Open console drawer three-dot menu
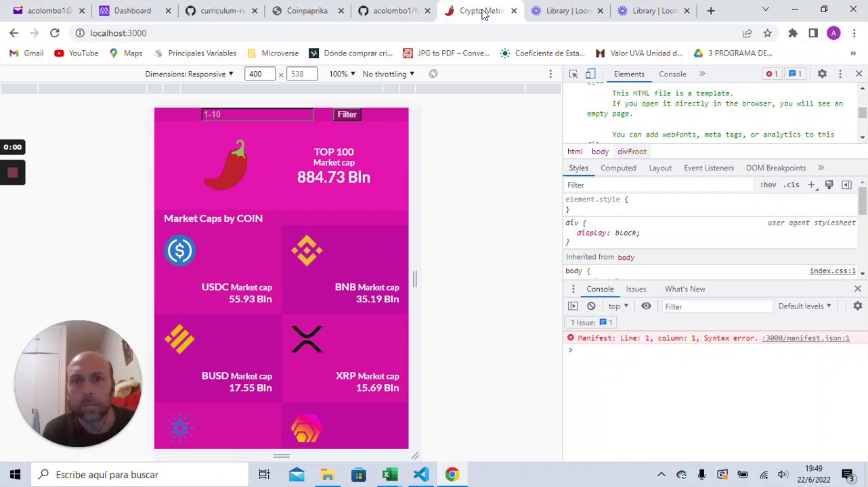Screen dimensions: 868x487 pyautogui.click(x=573, y=289)
